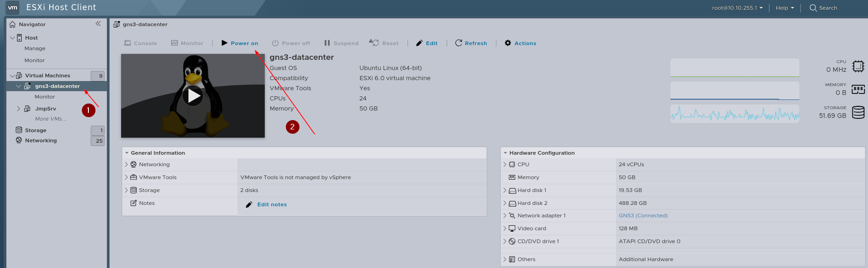Click the Linux penguin console thumbnail play button
This screenshot has width=868, height=268.
[193, 96]
